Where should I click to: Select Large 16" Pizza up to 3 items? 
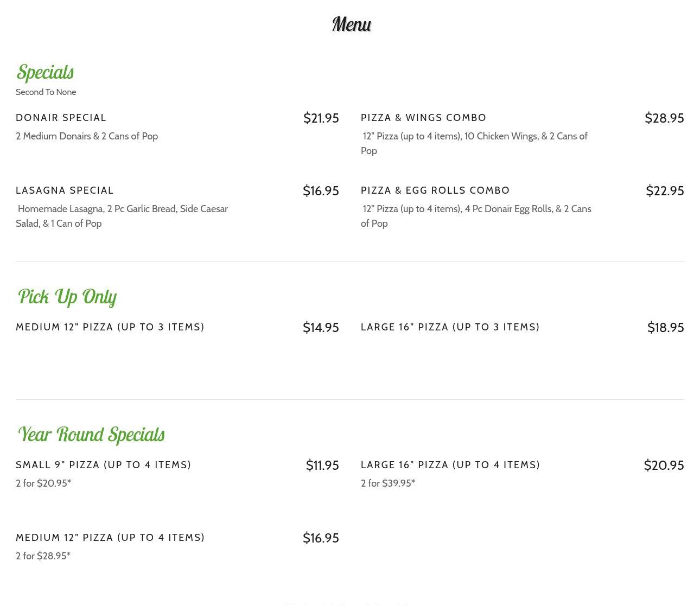pyautogui.click(x=450, y=327)
